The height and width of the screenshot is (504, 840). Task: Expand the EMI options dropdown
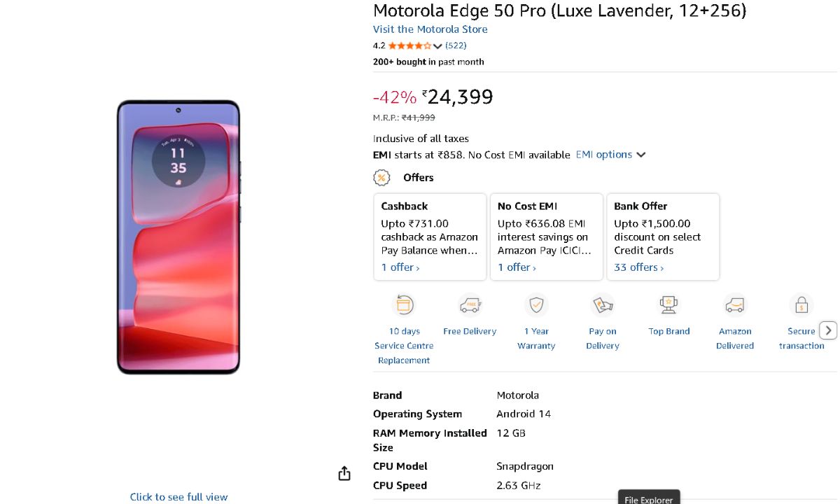coord(610,155)
